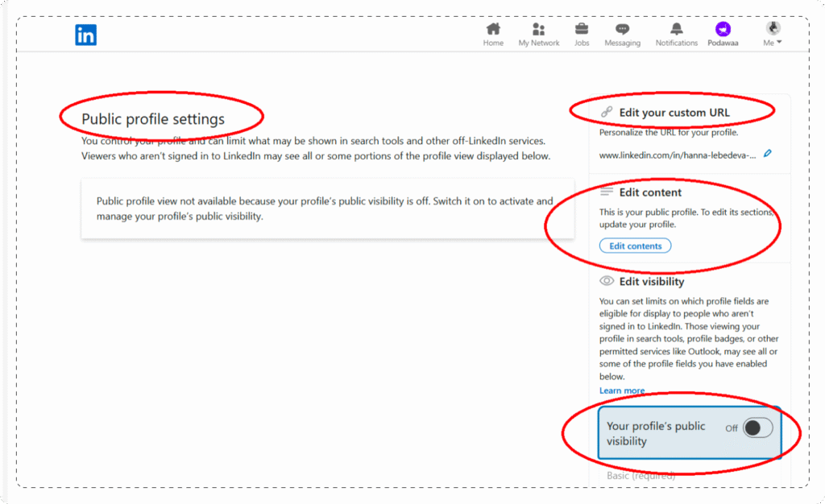Click the LinkedIn logo icon

(x=85, y=35)
